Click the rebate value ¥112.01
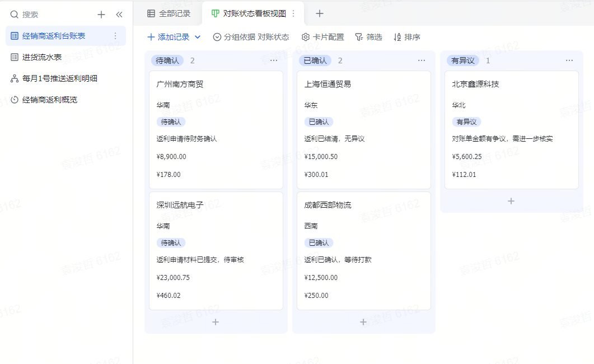Image resolution: width=594 pixels, height=364 pixels. pyautogui.click(x=464, y=175)
